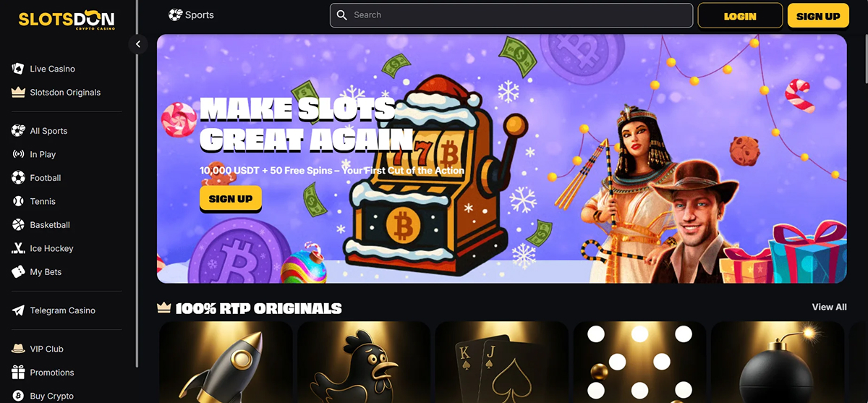
Task: Click the Ice Hockey sticks icon
Action: tap(18, 248)
